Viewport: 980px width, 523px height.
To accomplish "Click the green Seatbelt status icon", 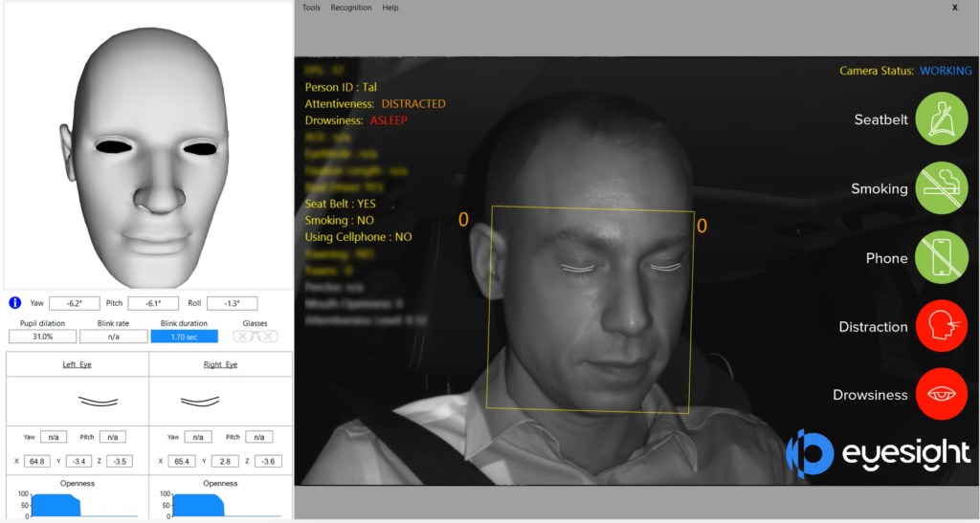I will [x=944, y=120].
